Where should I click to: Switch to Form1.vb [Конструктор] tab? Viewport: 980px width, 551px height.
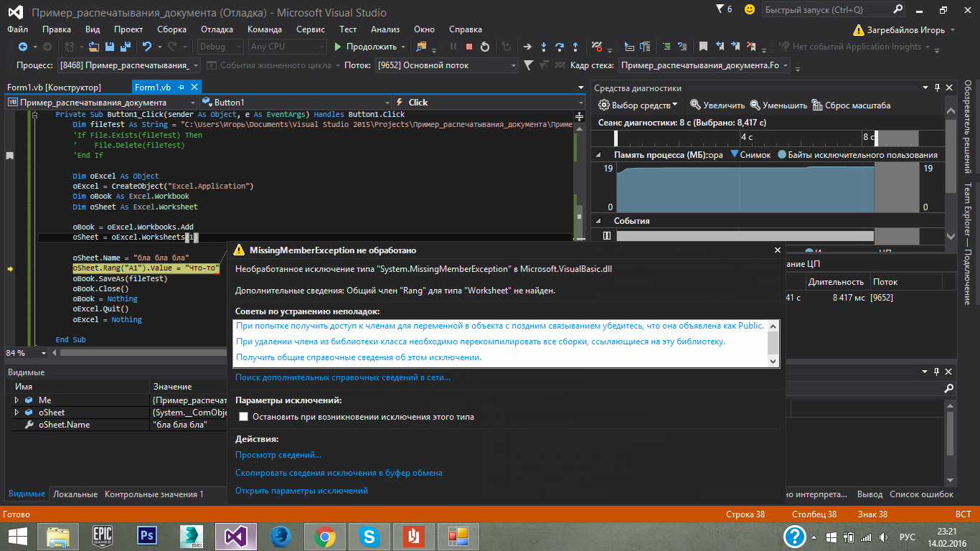coord(54,87)
